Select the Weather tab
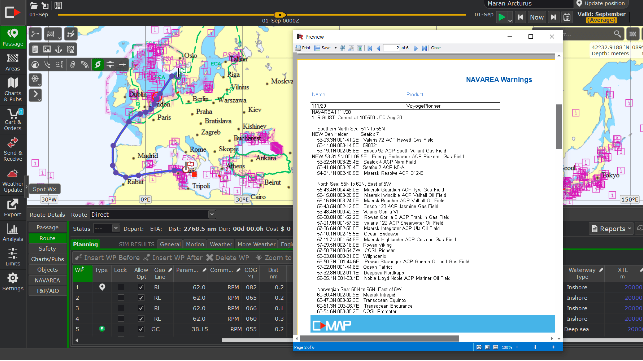Viewport: 643px width, 361px height. click(221, 244)
